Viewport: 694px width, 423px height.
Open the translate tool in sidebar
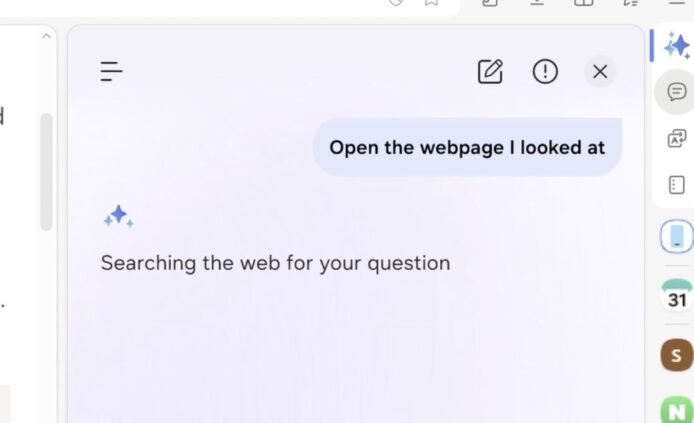[x=677, y=139]
